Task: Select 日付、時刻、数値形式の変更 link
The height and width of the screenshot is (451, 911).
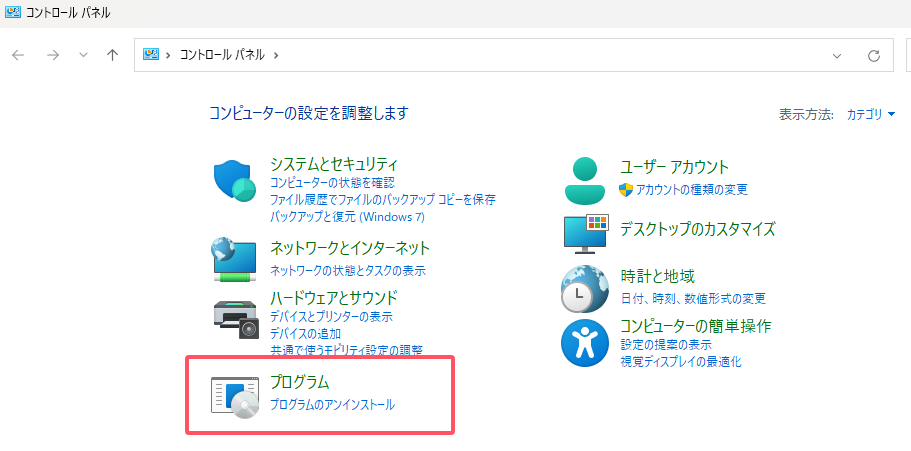Action: 693,299
